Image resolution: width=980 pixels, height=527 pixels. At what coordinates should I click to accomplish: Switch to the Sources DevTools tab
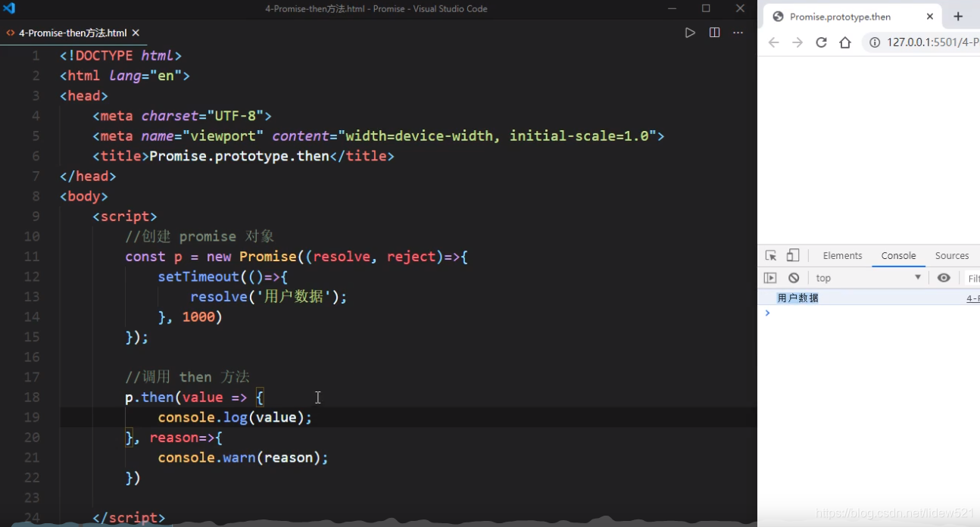click(952, 256)
